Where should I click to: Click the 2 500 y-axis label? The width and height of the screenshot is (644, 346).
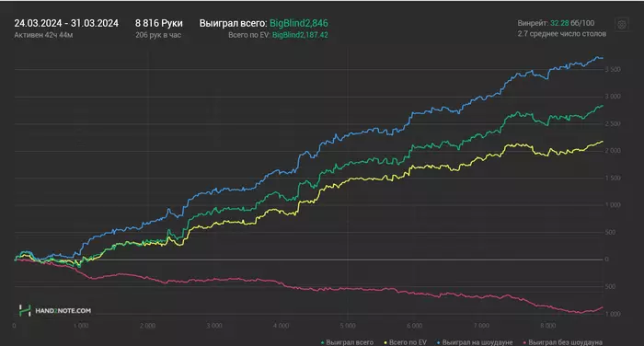point(613,123)
